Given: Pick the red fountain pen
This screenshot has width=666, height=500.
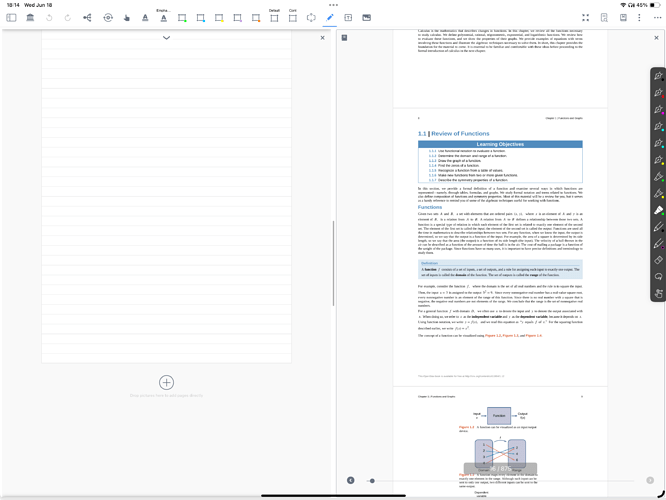Looking at the screenshot, I should coord(658,93).
